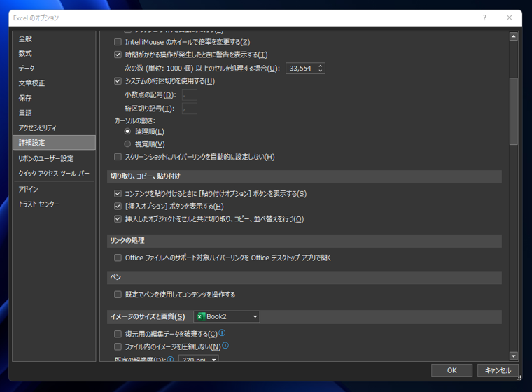532x392 pixels.
Task: Click the info icon beside 復元用の編集データを破棄する
Action: pos(222,332)
